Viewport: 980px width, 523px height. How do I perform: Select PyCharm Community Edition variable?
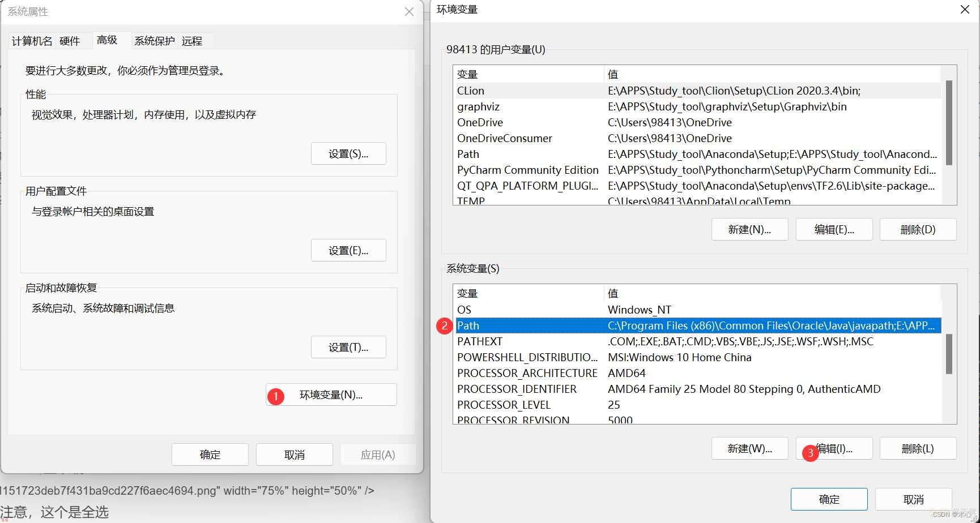tap(698, 170)
